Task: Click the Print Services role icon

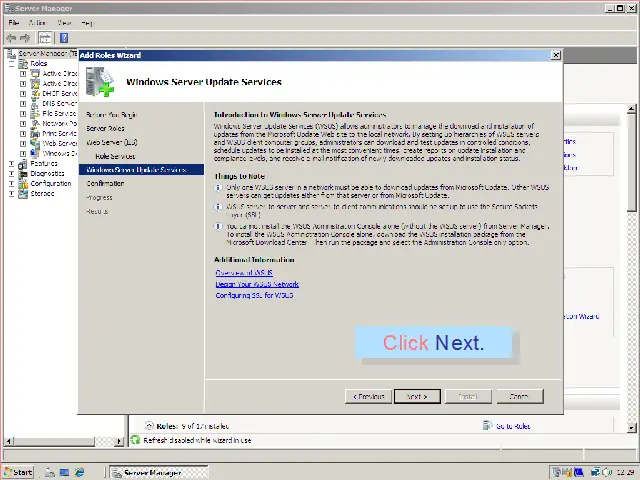Action: (x=36, y=133)
